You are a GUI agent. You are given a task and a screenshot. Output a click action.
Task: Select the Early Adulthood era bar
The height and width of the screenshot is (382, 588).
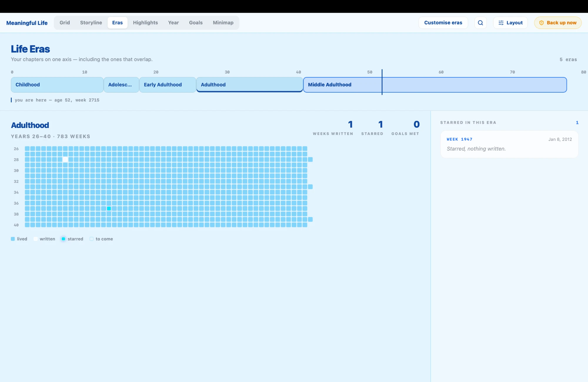coord(168,85)
